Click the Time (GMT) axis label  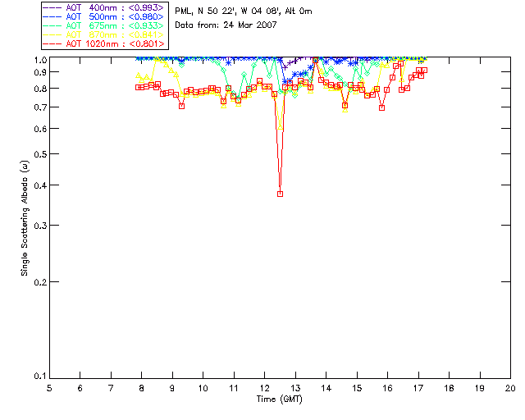[279, 399]
